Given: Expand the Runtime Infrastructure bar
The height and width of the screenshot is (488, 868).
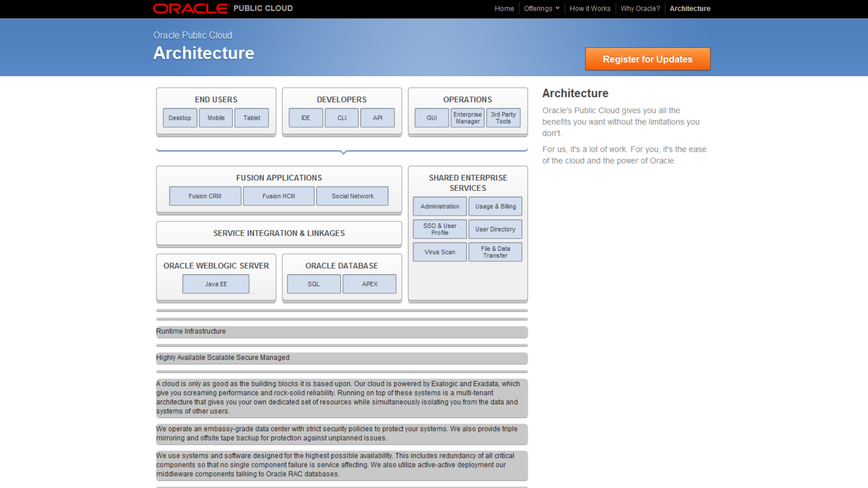Looking at the screenshot, I should pyautogui.click(x=341, y=331).
